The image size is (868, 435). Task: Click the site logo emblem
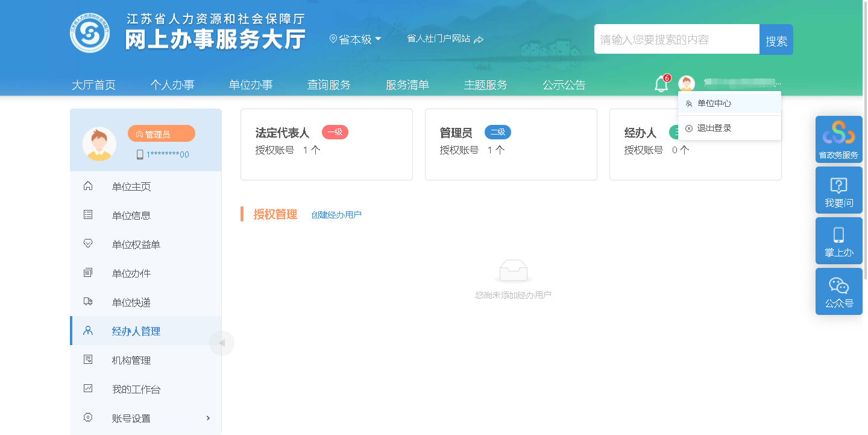[90, 33]
